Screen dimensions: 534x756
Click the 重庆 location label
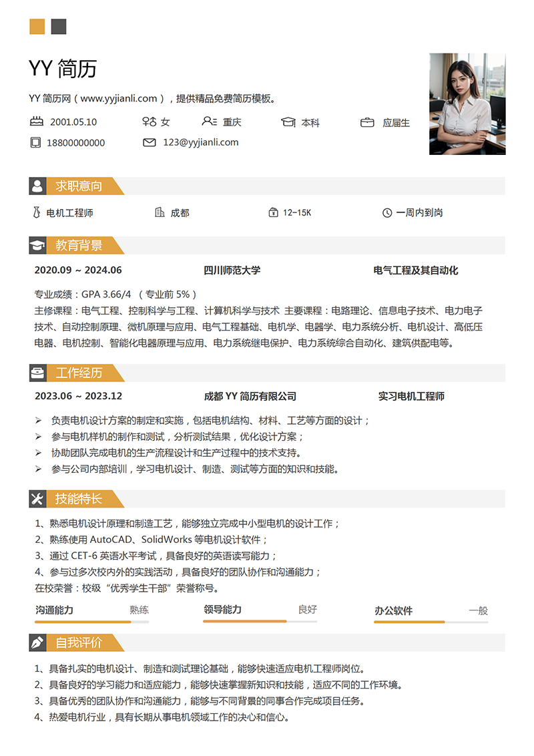(232, 122)
